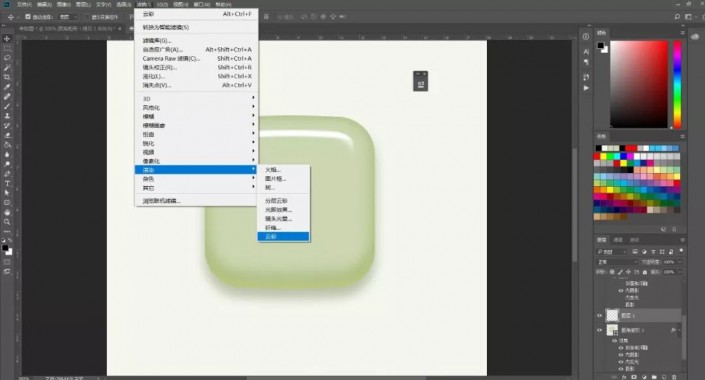Image resolution: width=705 pixels, height=380 pixels.
Task: Switch to the Paths tab
Action: click(x=634, y=240)
